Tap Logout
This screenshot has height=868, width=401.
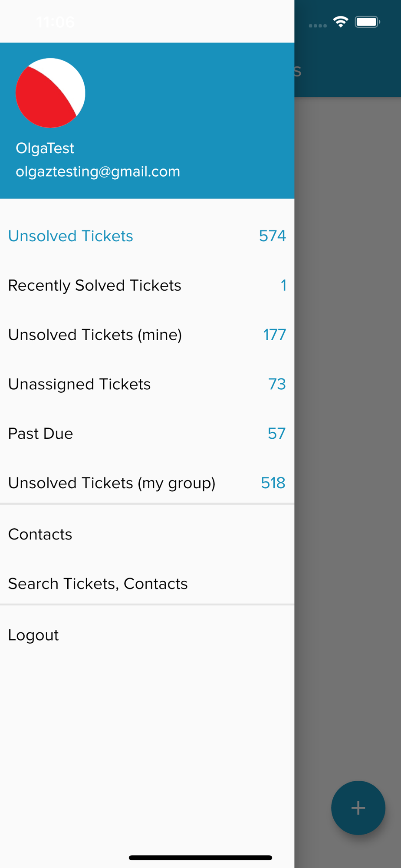pyautogui.click(x=147, y=635)
